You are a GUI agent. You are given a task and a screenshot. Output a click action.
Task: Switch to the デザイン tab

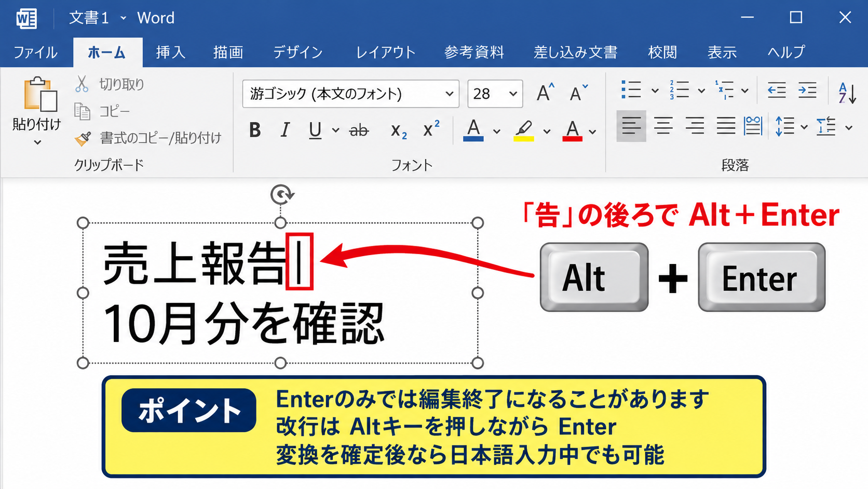click(298, 52)
